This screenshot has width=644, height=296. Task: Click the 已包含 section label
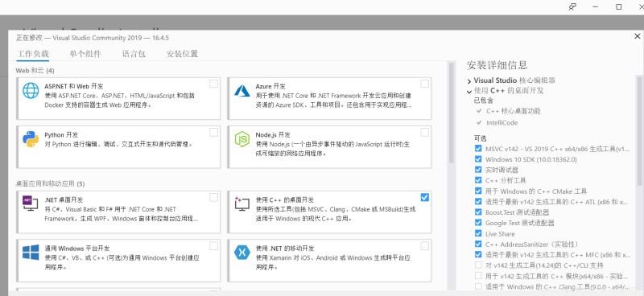click(484, 101)
